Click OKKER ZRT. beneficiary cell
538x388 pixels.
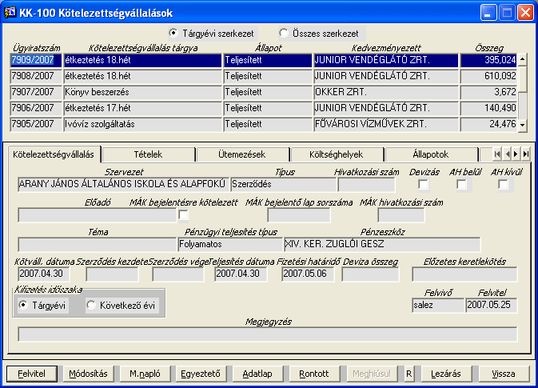coord(386,92)
